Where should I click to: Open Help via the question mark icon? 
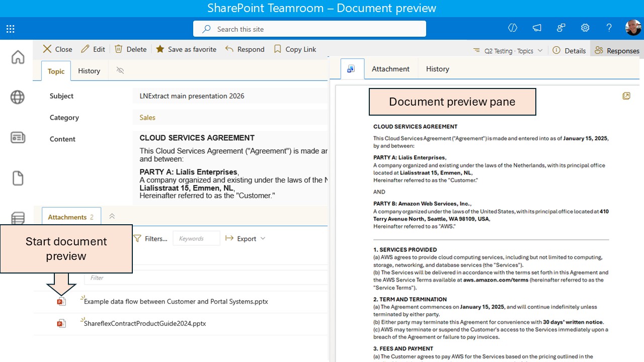[x=609, y=29]
